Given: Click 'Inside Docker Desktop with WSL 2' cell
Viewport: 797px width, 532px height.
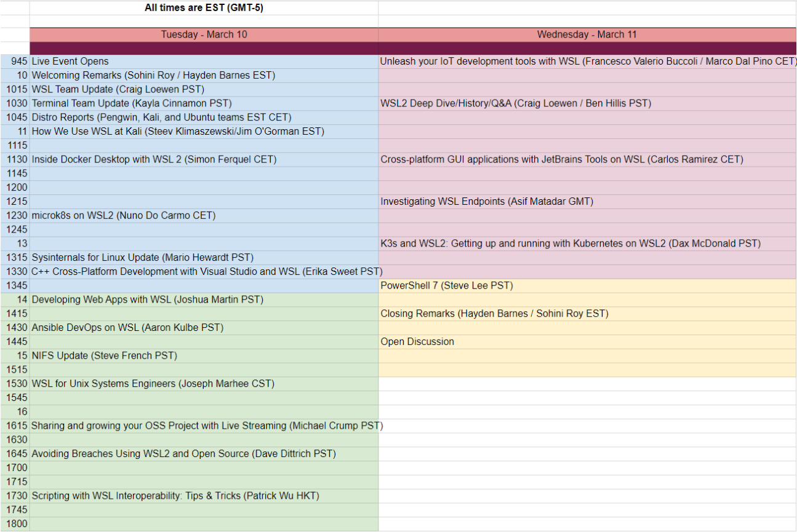Looking at the screenshot, I should (204, 160).
